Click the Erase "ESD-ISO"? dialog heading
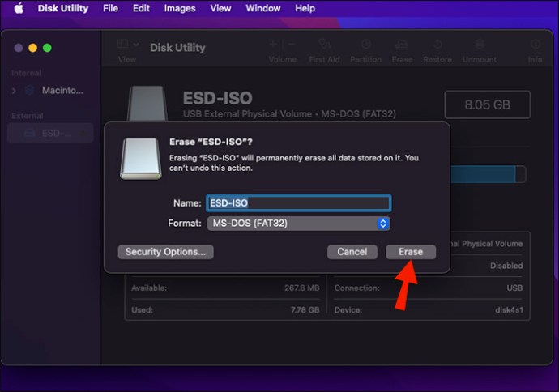 coord(211,142)
